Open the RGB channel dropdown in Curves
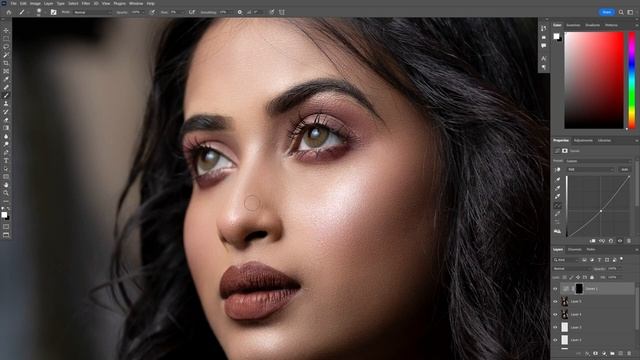 pos(591,169)
